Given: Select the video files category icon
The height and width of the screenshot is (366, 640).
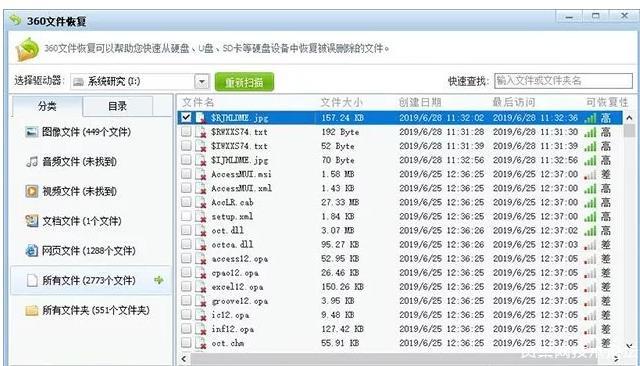Looking at the screenshot, I should click(31, 191).
